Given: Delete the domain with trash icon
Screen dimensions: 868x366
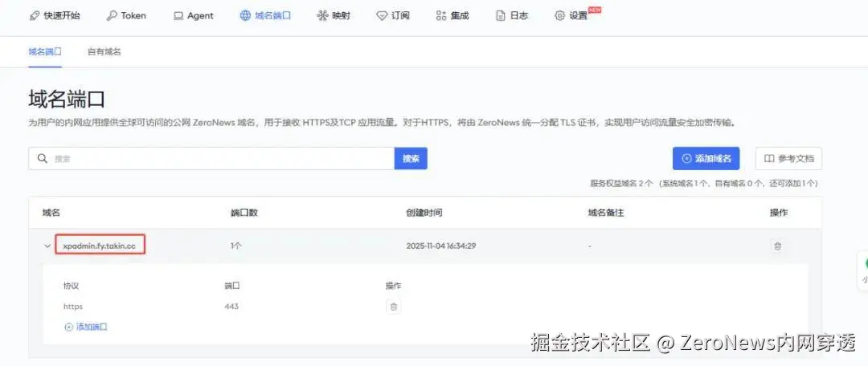Looking at the screenshot, I should [x=777, y=246].
